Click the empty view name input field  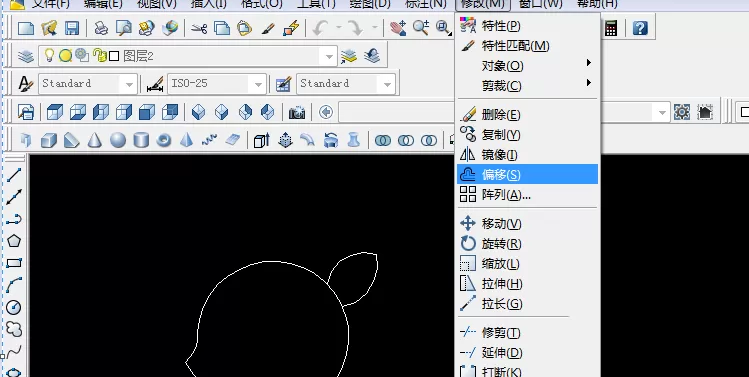pos(396,113)
